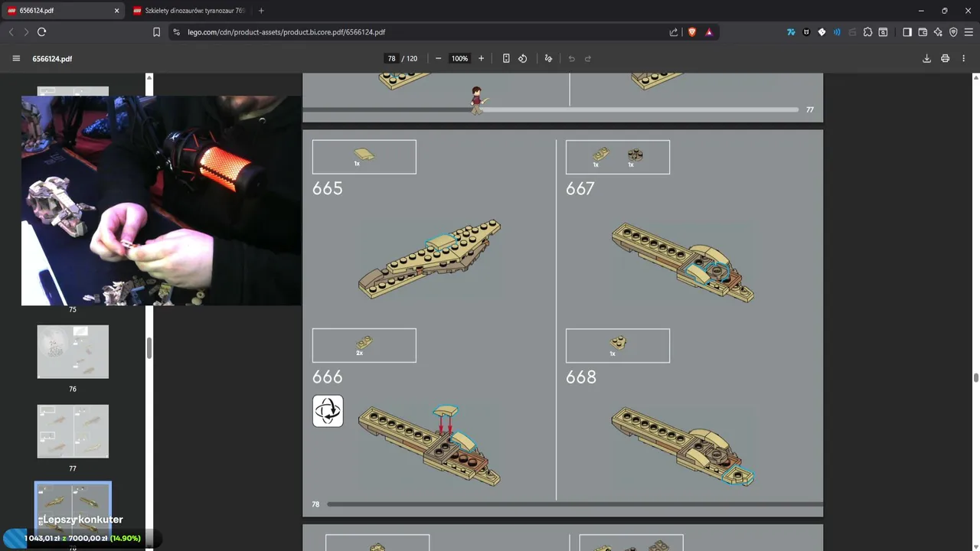Click the 100% zoom level field
Image resolution: width=980 pixels, height=551 pixels.
tap(459, 58)
